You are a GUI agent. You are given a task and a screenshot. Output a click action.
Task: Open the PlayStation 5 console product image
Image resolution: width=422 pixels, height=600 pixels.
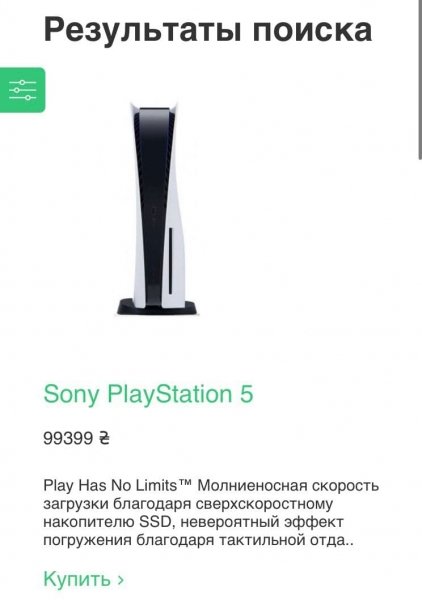coord(158,209)
